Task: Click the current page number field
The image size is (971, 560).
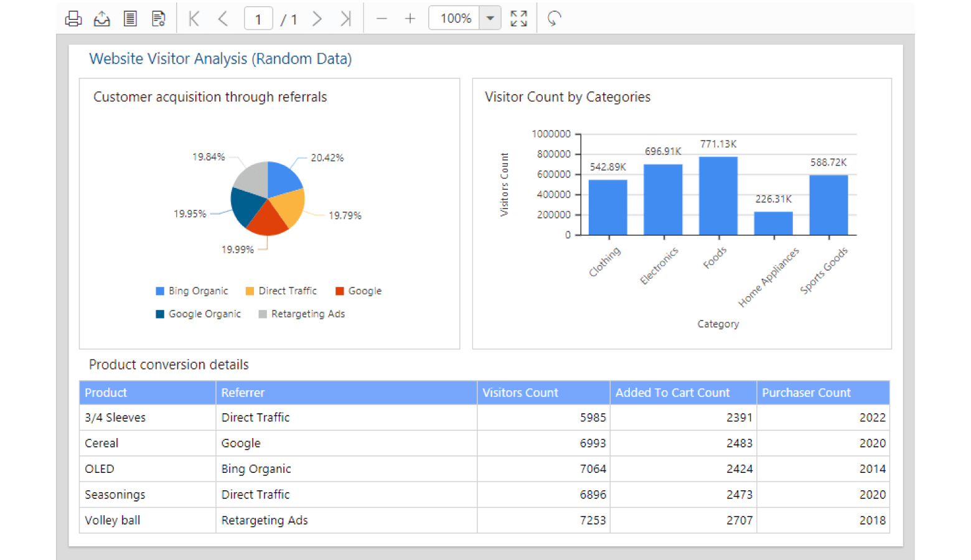Action: tap(258, 19)
